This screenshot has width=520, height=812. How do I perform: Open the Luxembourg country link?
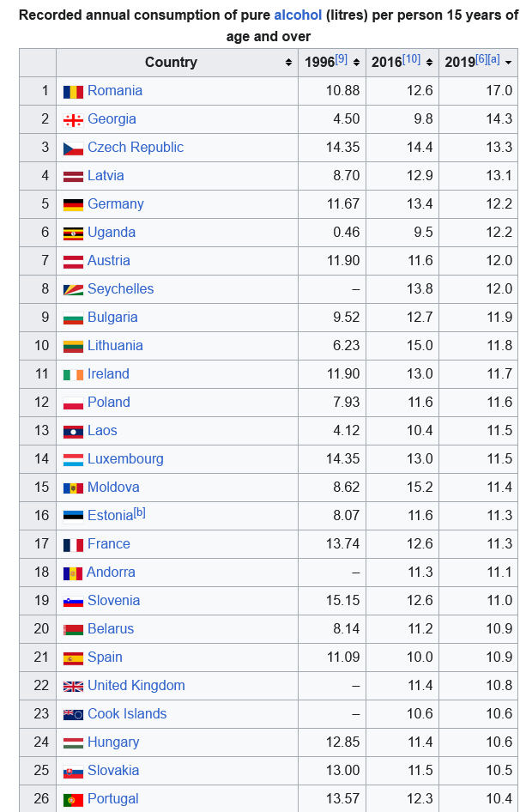coord(125,459)
